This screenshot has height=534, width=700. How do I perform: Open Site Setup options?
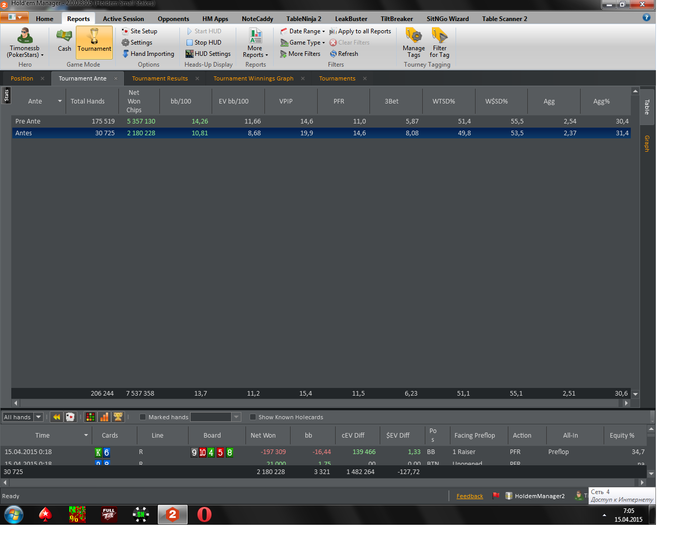pyautogui.click(x=139, y=31)
